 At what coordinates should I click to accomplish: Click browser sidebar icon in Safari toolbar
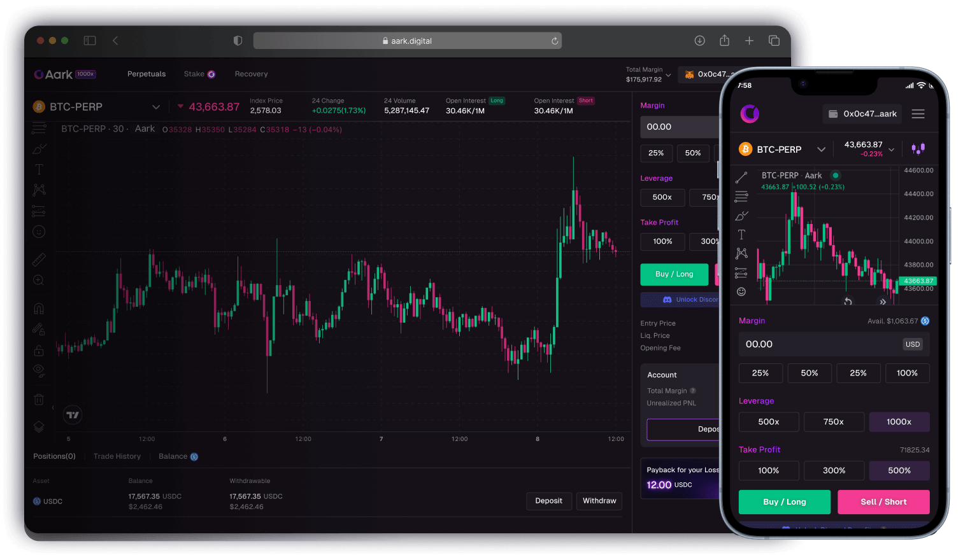(90, 41)
